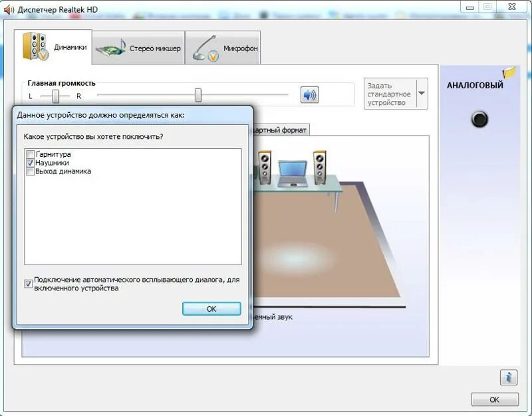
Task: Expand the Задать стандартное устройство dropdown arrow
Action: [x=422, y=93]
